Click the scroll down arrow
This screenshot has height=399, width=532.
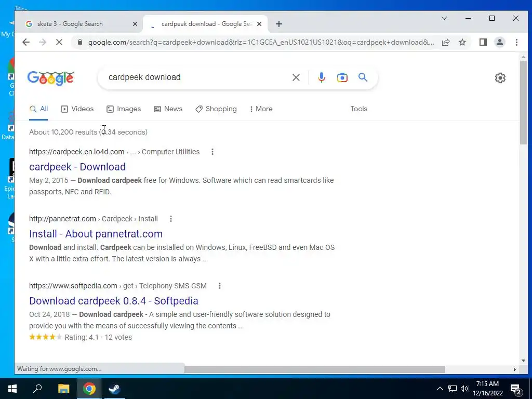(x=523, y=361)
